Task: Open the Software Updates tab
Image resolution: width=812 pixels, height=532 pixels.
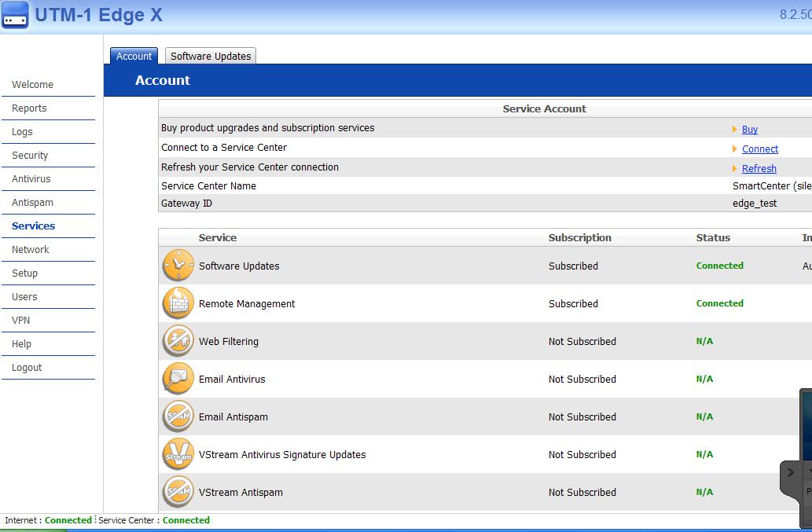Action: point(211,56)
